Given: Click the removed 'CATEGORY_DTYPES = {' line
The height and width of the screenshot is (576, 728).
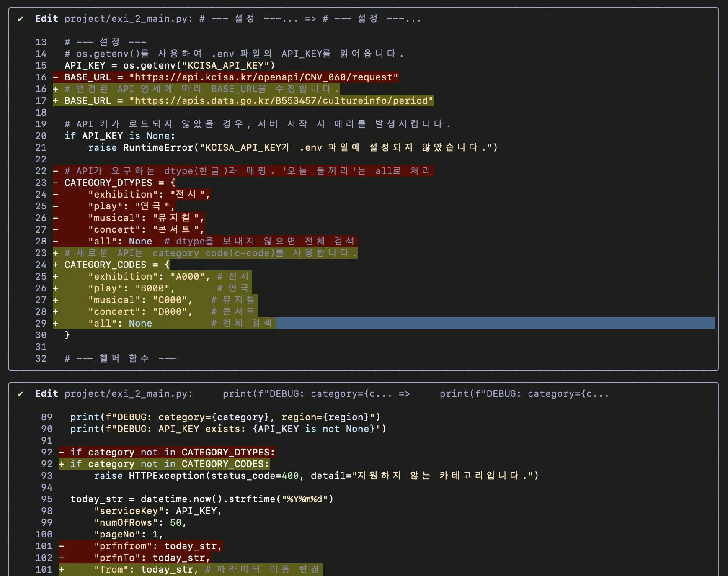Looking at the screenshot, I should pyautogui.click(x=114, y=183).
